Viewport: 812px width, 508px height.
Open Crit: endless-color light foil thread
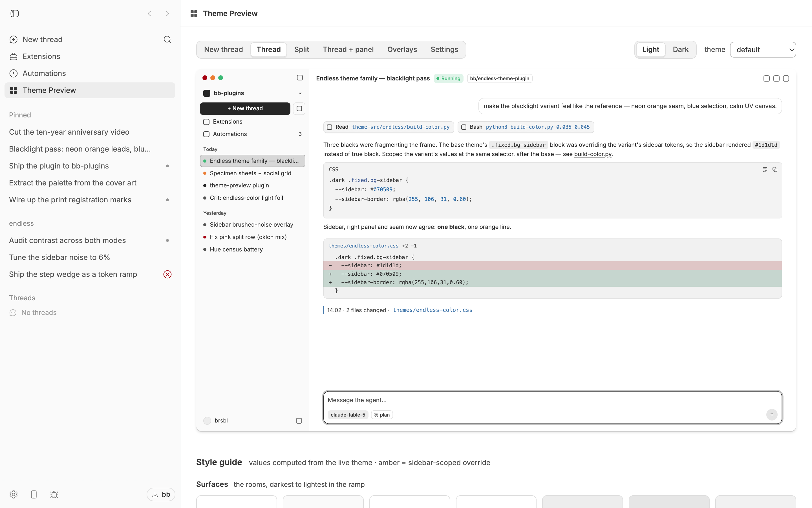(252, 198)
